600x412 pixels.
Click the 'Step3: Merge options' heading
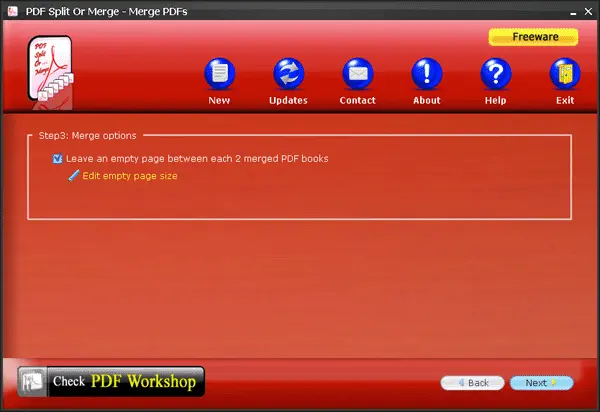tap(87, 135)
